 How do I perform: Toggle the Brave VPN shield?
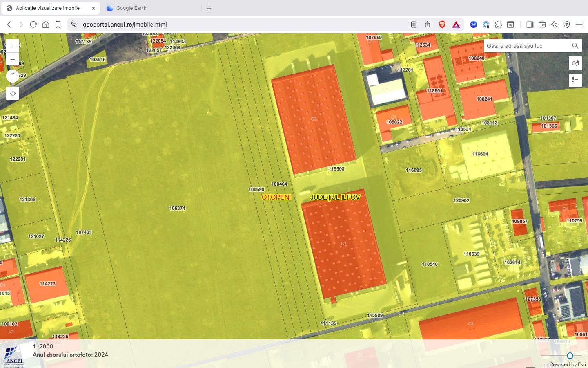click(567, 25)
